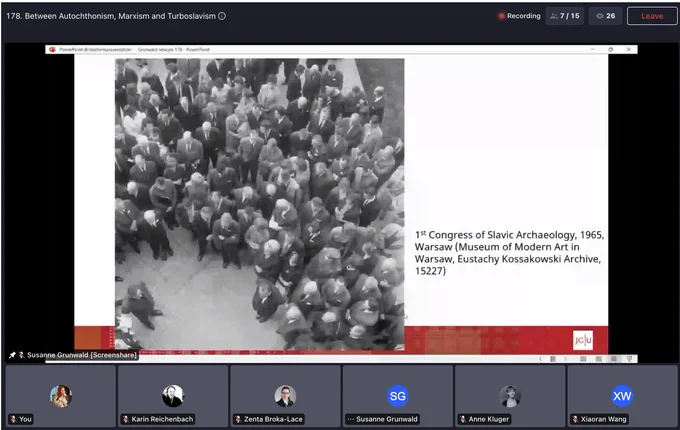
Task: Select Karin Reichenbach's avatar tile
Action: tap(173, 396)
